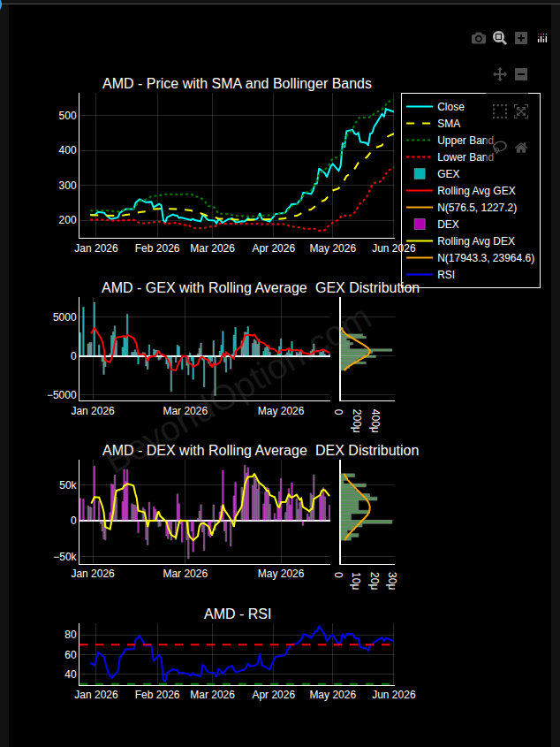The width and height of the screenshot is (560, 747).
Task: Click the 40 tick on the RSI chart axis
Action: tap(71, 675)
